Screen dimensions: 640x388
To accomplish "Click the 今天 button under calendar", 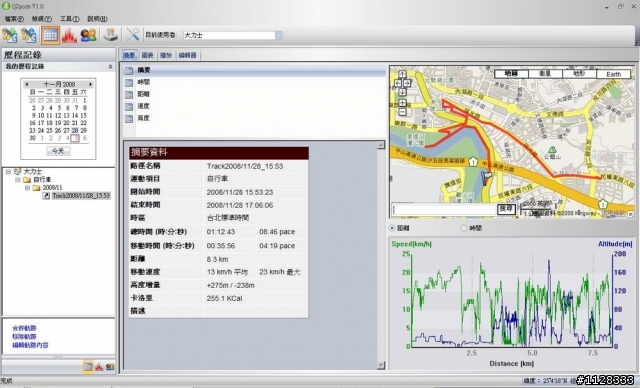I will coord(58,151).
